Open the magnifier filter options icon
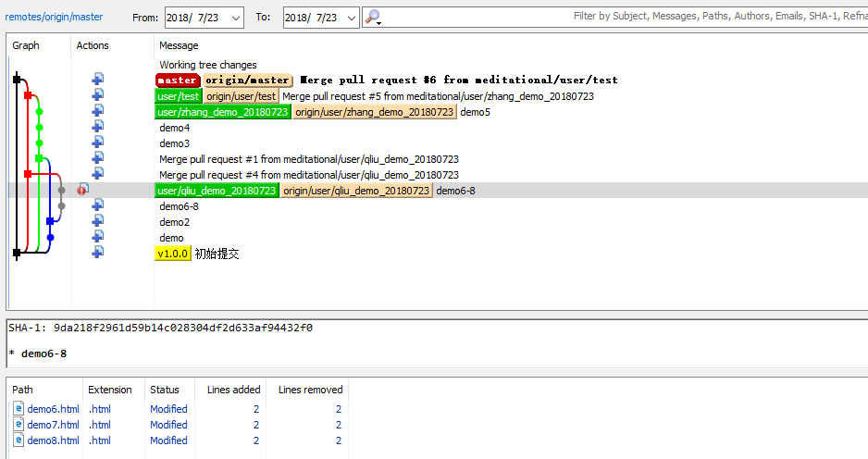Viewport: 868px width, 459px height. [x=372, y=17]
